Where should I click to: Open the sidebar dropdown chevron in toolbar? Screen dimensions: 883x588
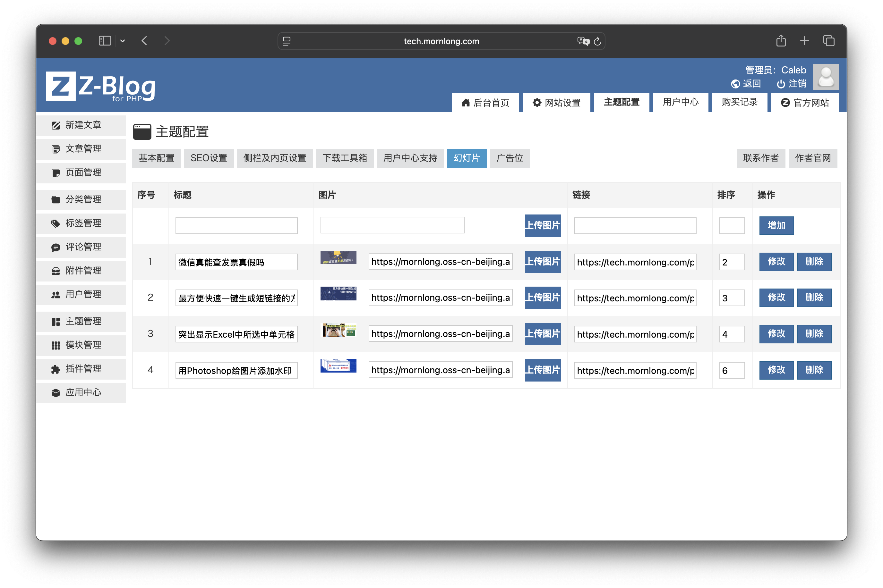[x=122, y=41]
